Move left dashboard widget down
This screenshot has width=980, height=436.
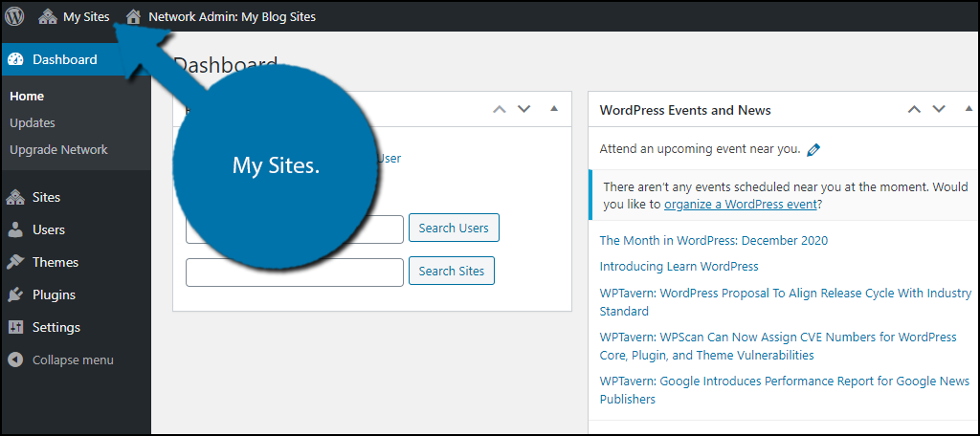tap(523, 109)
